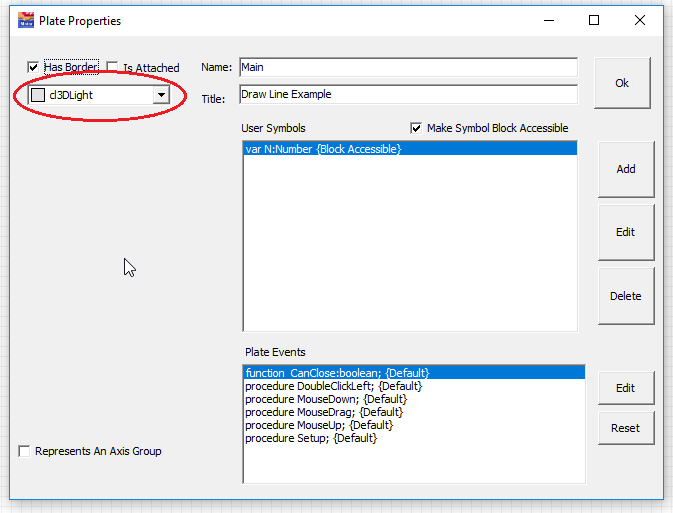The image size is (673, 513).
Task: Click Add to create a user symbol
Action: (x=625, y=169)
